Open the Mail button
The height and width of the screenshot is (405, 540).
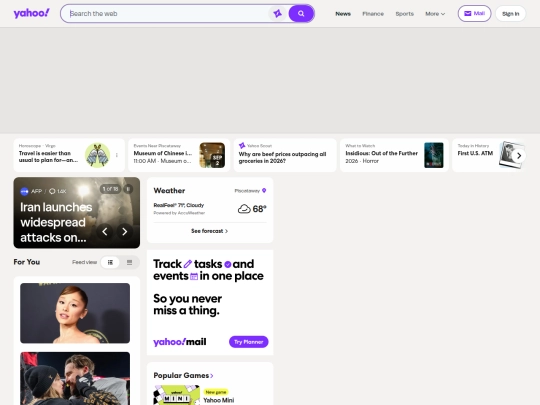pos(474,13)
